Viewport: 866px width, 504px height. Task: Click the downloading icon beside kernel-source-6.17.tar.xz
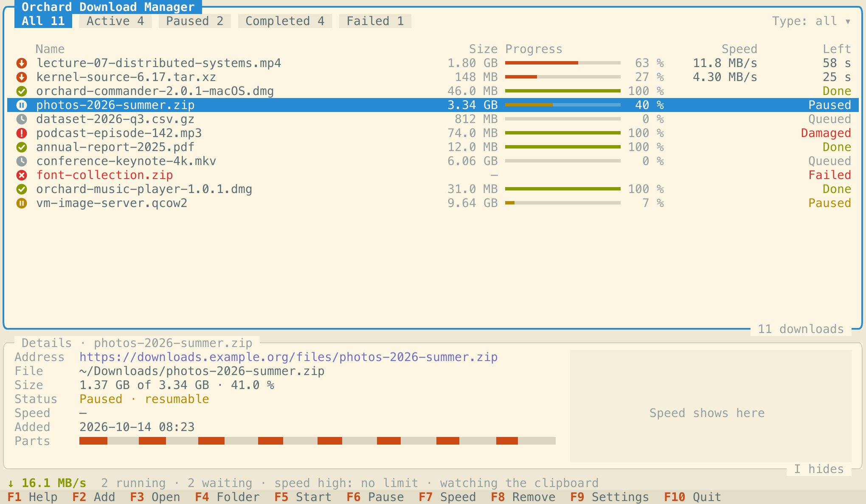click(22, 77)
